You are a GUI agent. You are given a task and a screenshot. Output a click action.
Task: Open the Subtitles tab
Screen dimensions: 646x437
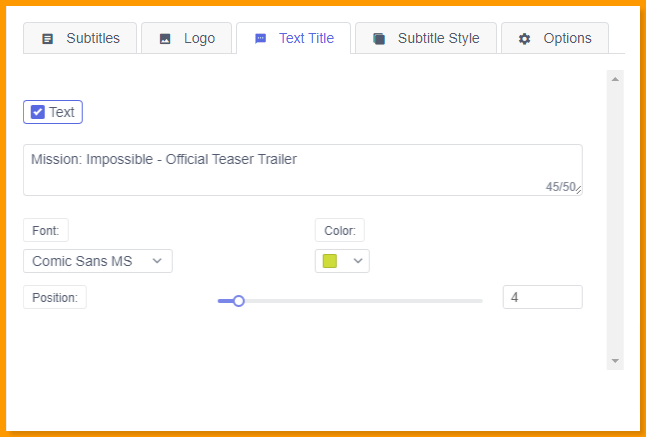pyautogui.click(x=80, y=38)
